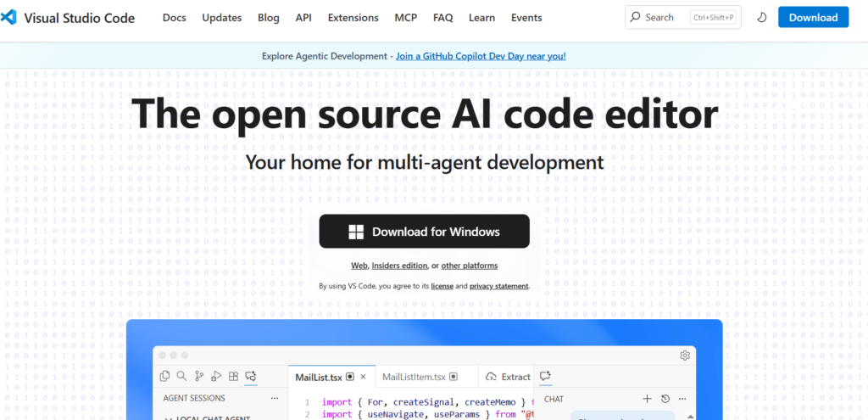Go to the FAQ page

pyautogui.click(x=442, y=18)
